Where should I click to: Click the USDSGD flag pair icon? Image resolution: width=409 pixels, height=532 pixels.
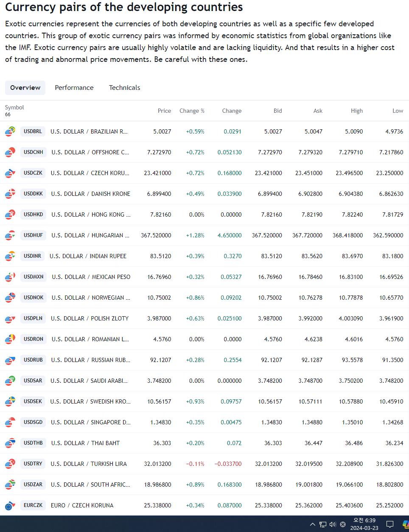10,422
